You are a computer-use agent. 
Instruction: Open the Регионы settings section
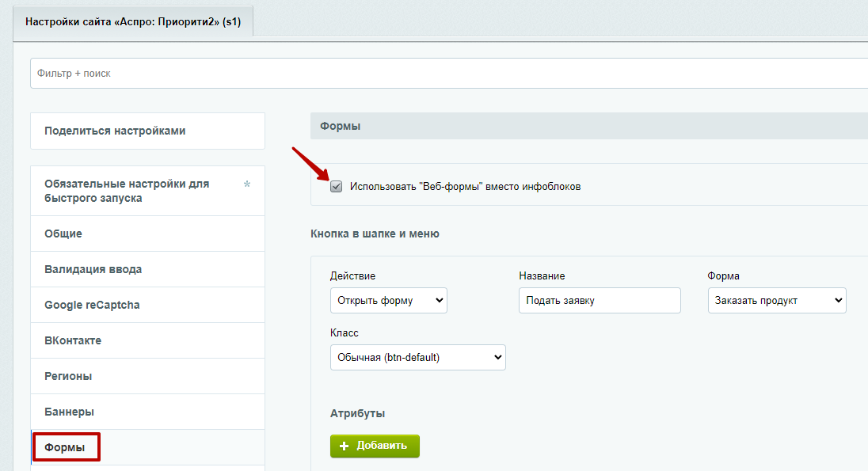(148, 376)
